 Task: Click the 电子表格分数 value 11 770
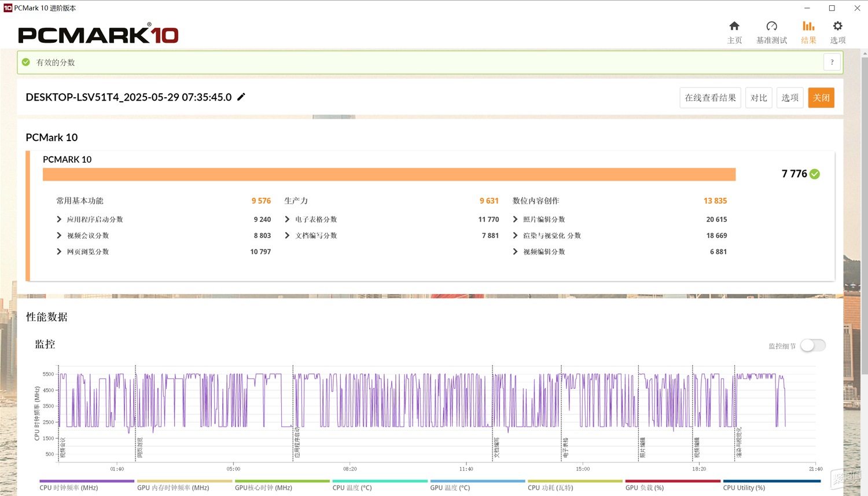(488, 219)
